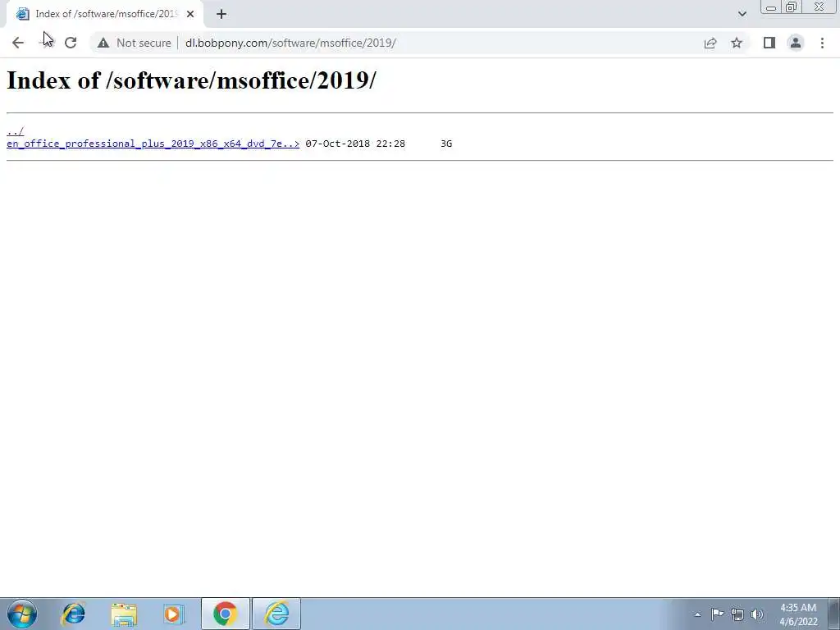Click the Not secure warning icon
Screen dimensions: 840x630
click(x=103, y=43)
